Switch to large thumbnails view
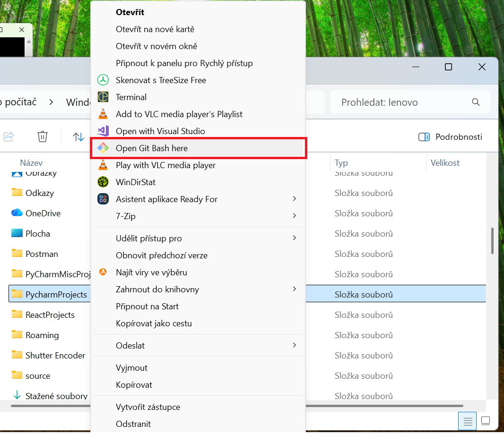 point(486,421)
